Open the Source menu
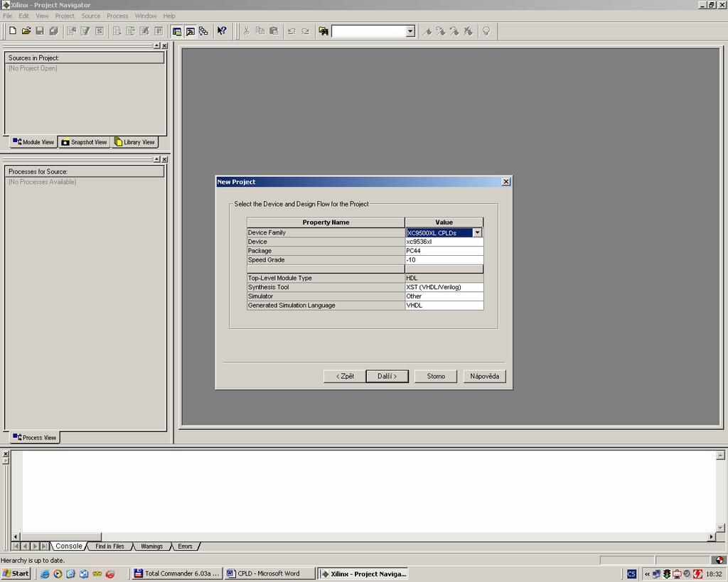Image resolution: width=728 pixels, height=582 pixels. pos(90,16)
